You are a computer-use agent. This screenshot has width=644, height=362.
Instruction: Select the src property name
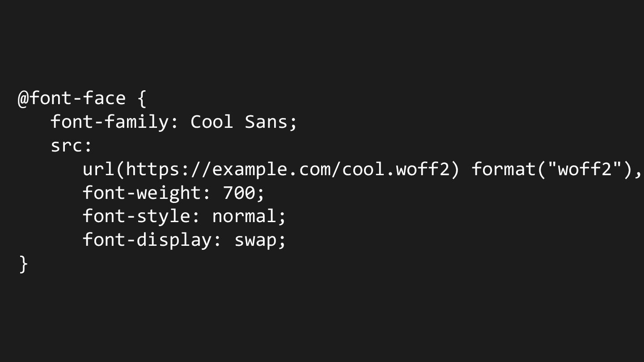(66, 146)
